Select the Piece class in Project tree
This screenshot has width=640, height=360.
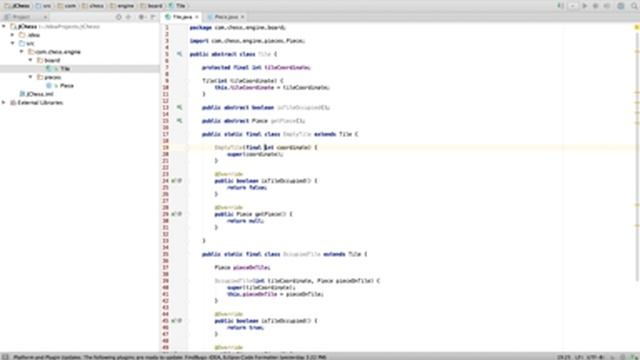point(60,85)
